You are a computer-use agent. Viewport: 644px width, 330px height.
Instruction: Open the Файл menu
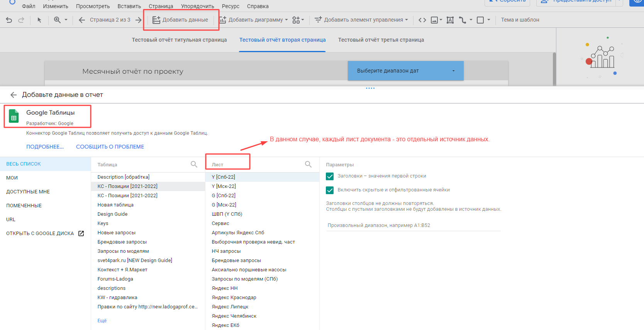(x=29, y=6)
